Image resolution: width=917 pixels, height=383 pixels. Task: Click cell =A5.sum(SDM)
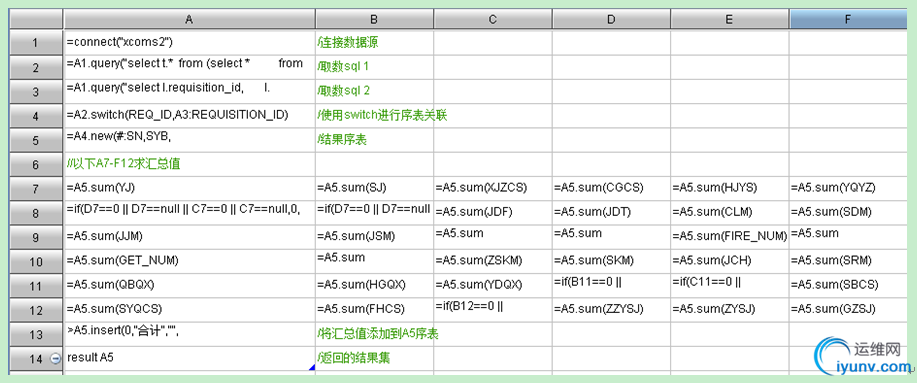[x=848, y=213]
